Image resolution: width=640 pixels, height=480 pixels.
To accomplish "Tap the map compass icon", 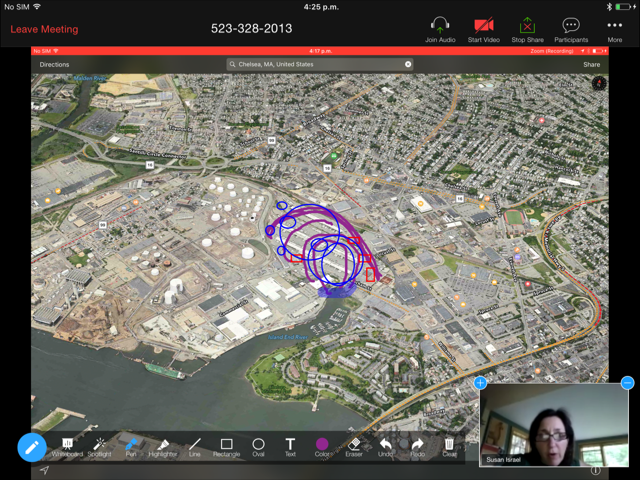I will pyautogui.click(x=599, y=83).
